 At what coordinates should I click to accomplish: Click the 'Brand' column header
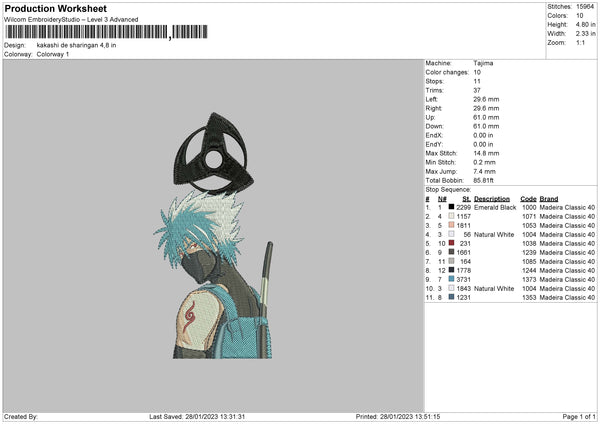click(549, 199)
